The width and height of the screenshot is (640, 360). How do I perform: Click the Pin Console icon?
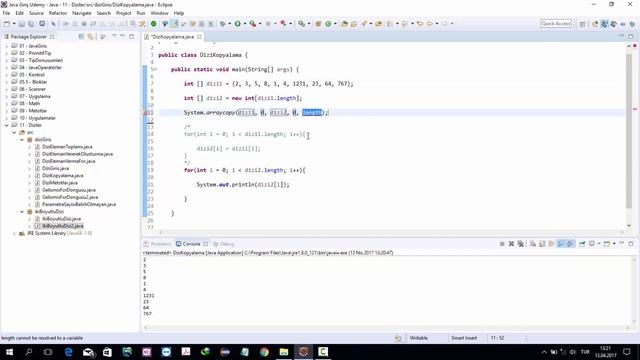click(x=582, y=244)
